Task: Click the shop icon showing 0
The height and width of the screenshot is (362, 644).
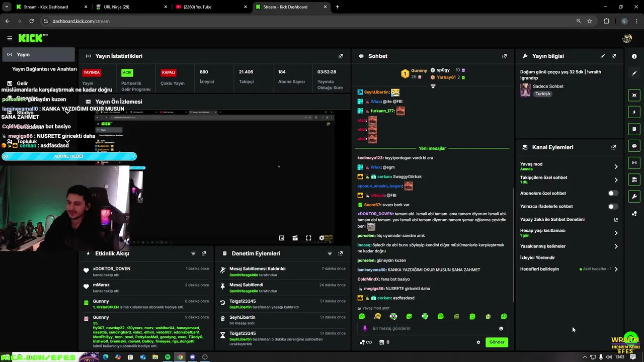Action: click(384, 342)
